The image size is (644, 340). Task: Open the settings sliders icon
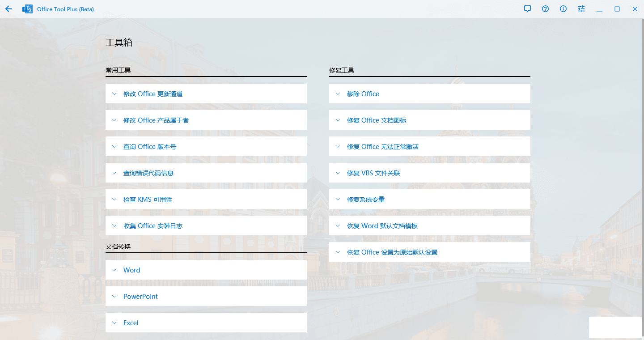coord(581,9)
